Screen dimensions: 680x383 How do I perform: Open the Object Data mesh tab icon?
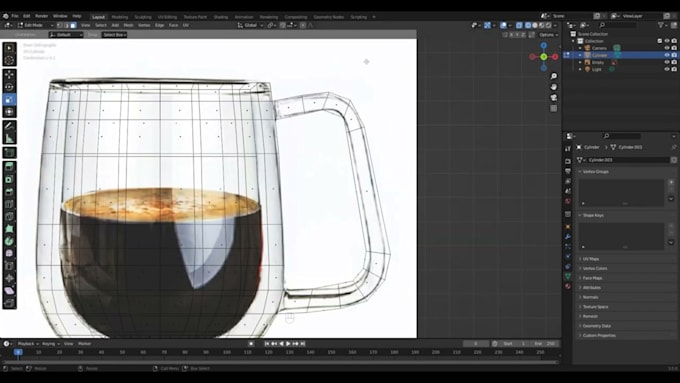(x=568, y=276)
